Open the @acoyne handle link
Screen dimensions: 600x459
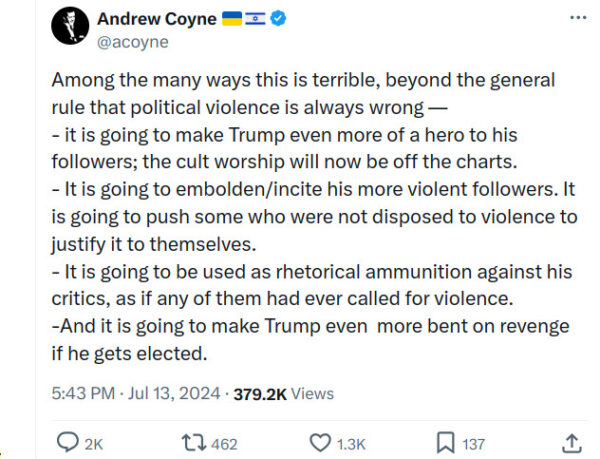point(132,42)
